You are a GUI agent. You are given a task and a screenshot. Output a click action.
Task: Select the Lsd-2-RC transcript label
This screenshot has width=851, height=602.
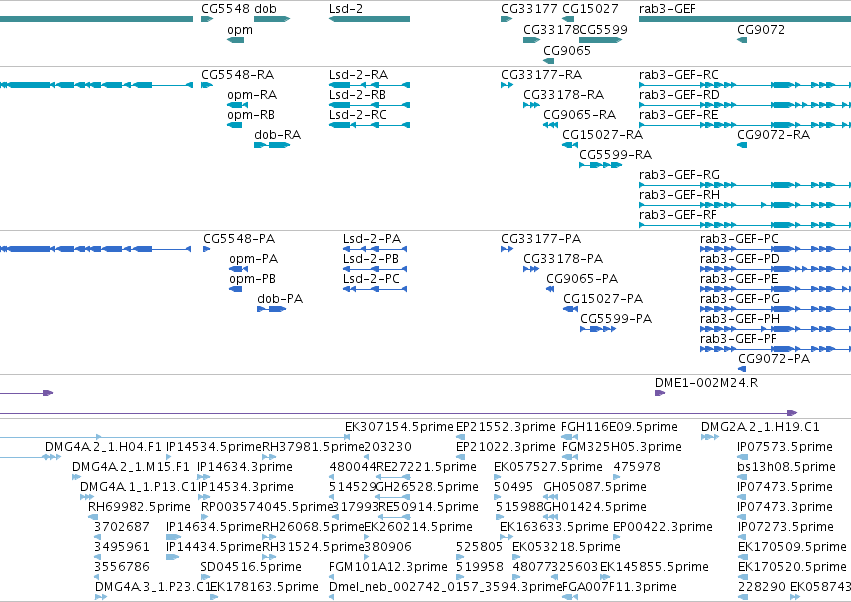coord(358,115)
